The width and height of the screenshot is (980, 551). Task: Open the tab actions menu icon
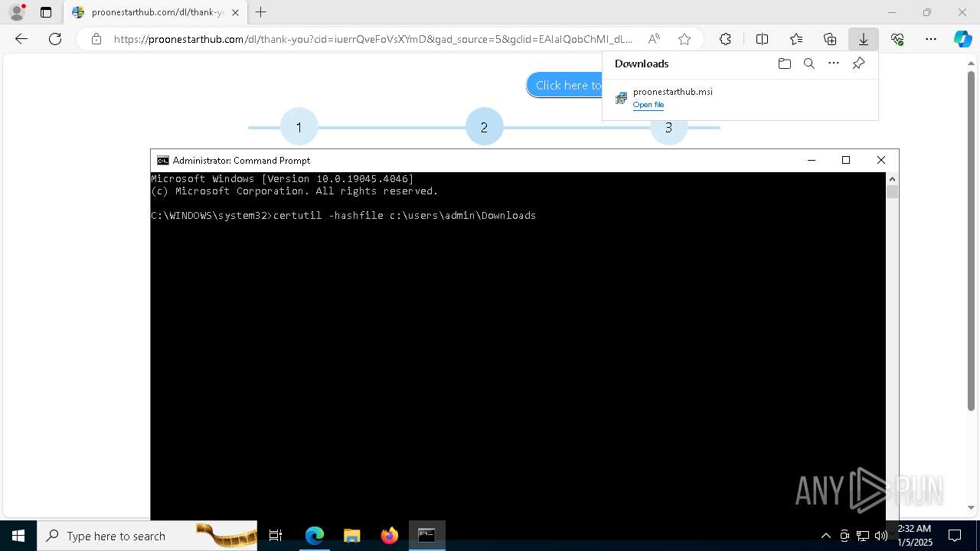[46, 12]
